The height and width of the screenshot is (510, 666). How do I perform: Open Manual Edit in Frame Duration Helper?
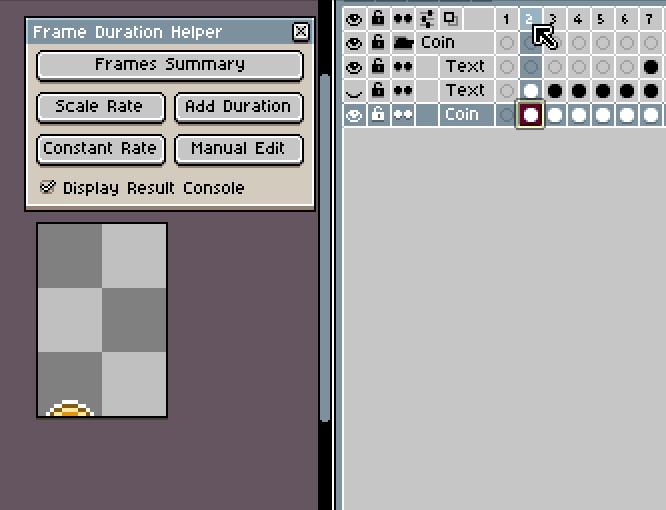(238, 149)
